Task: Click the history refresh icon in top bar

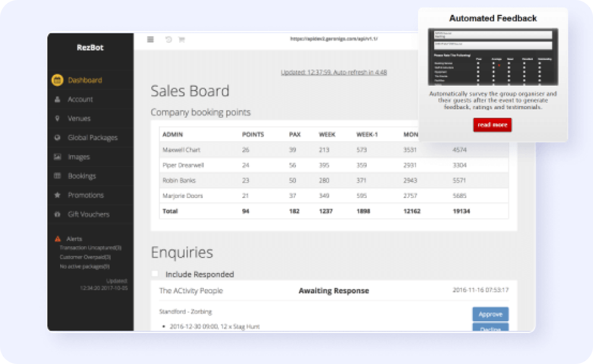Action: tap(168, 40)
